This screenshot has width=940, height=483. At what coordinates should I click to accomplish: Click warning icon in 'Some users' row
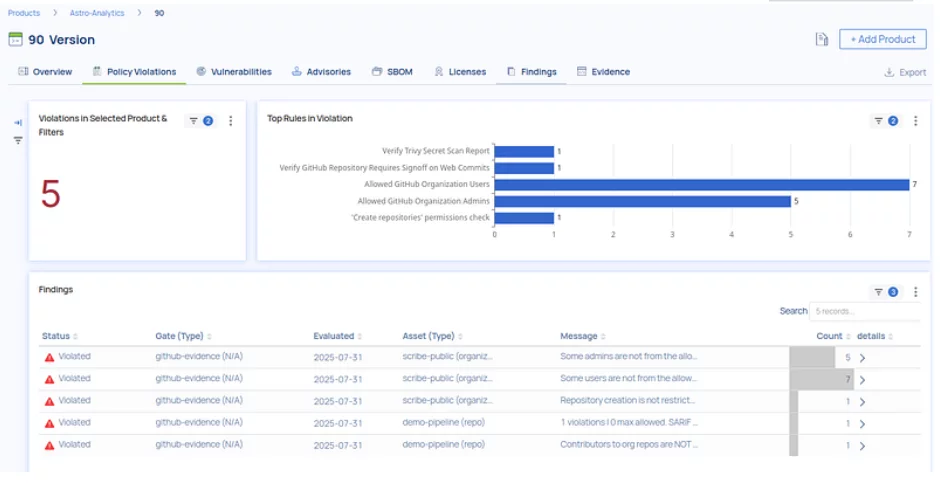pos(49,380)
